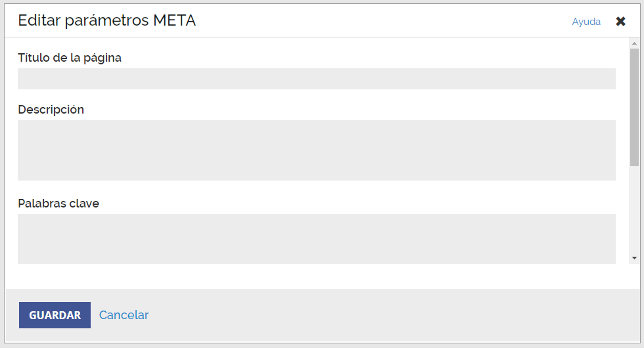Click the bottom-right corner of the Descripción box

point(611,176)
